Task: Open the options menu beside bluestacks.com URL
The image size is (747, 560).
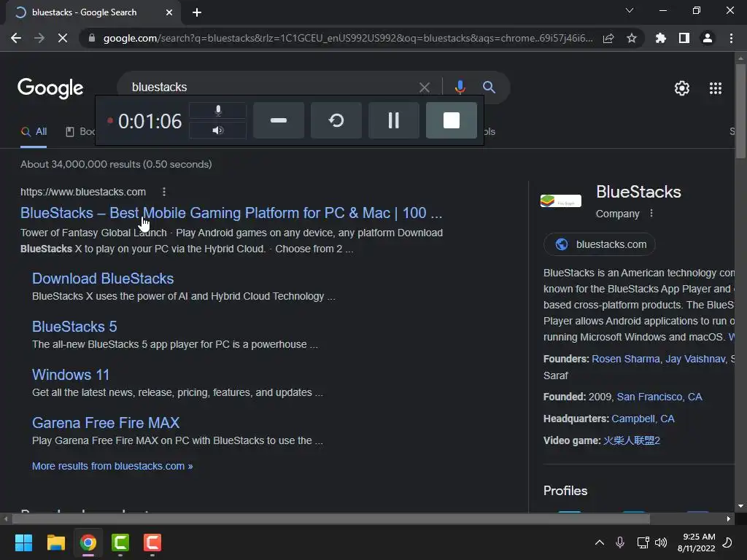Action: [x=164, y=192]
